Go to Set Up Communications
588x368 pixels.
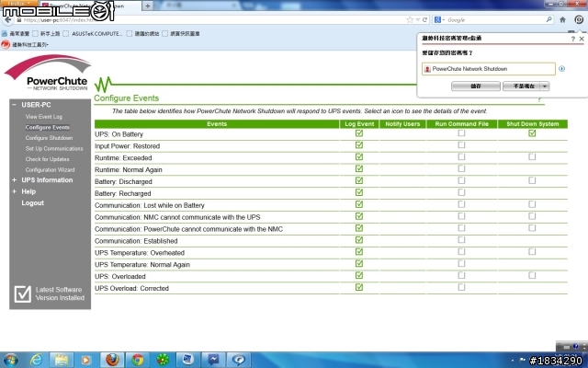coord(54,149)
